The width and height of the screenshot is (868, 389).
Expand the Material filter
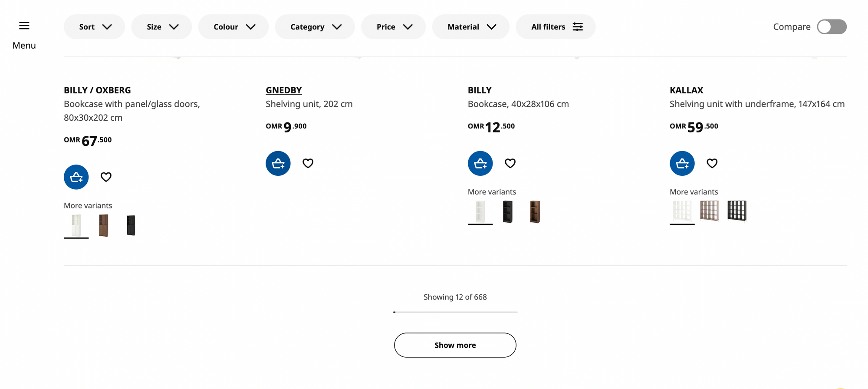click(x=470, y=27)
